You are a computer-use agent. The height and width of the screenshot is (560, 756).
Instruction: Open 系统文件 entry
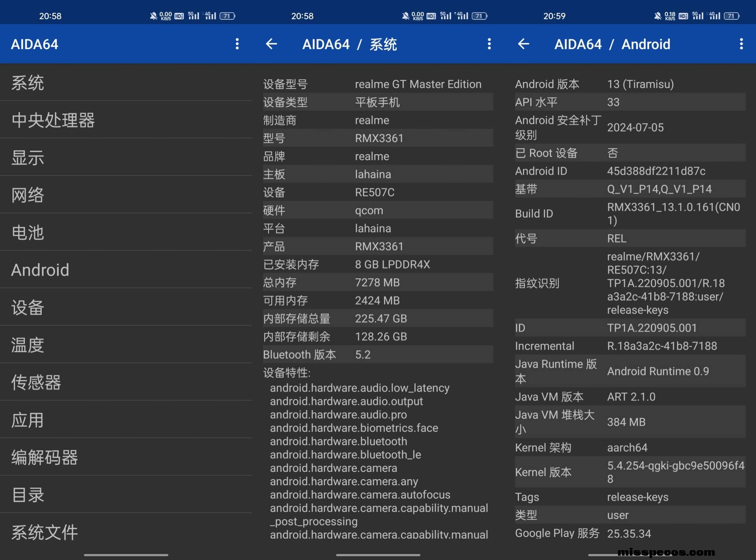(44, 532)
